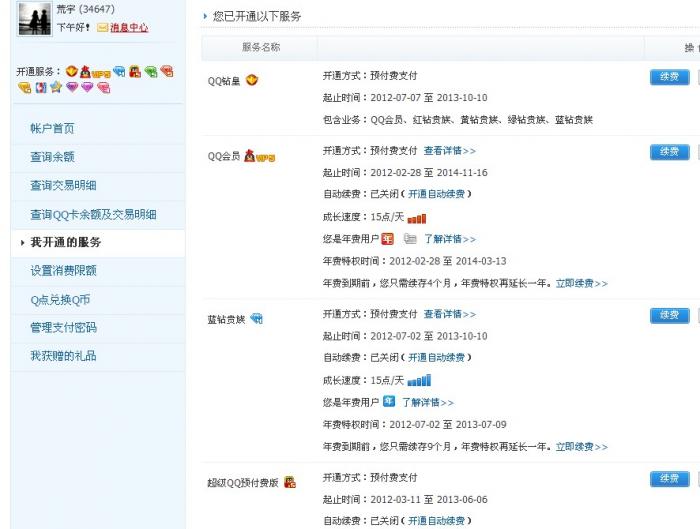Click the red 年 annual-fee icon in QQ会员 section
Screen dimensions: 700x529
coord(388,239)
